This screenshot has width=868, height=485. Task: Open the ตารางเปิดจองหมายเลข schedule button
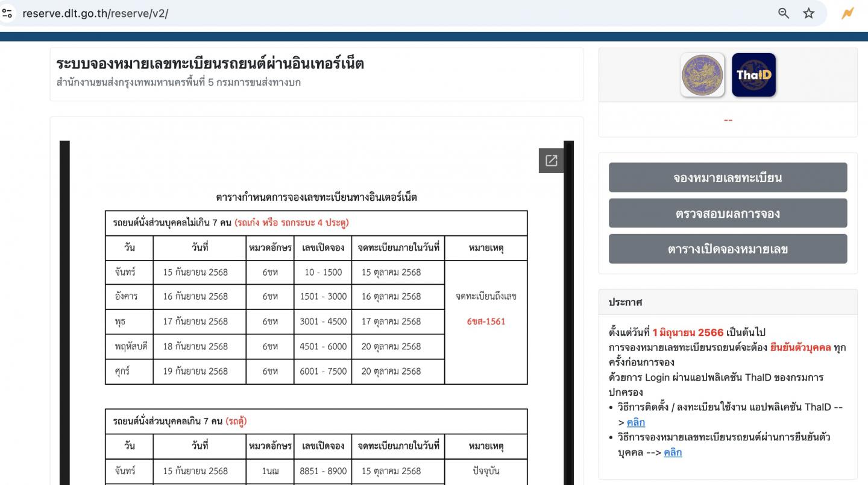(x=728, y=249)
